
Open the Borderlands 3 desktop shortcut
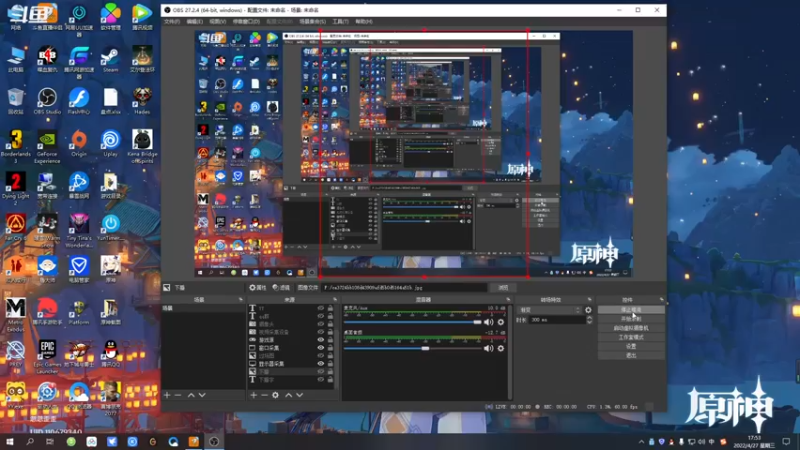point(15,147)
